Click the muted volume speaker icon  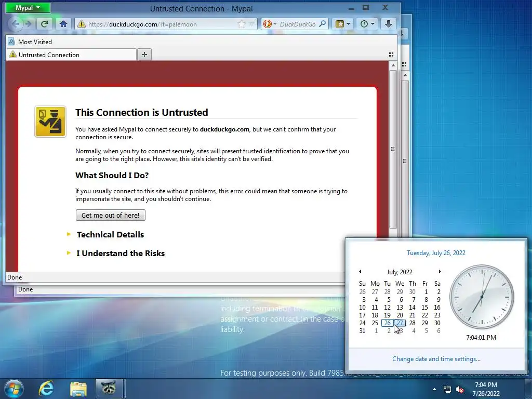click(x=460, y=390)
